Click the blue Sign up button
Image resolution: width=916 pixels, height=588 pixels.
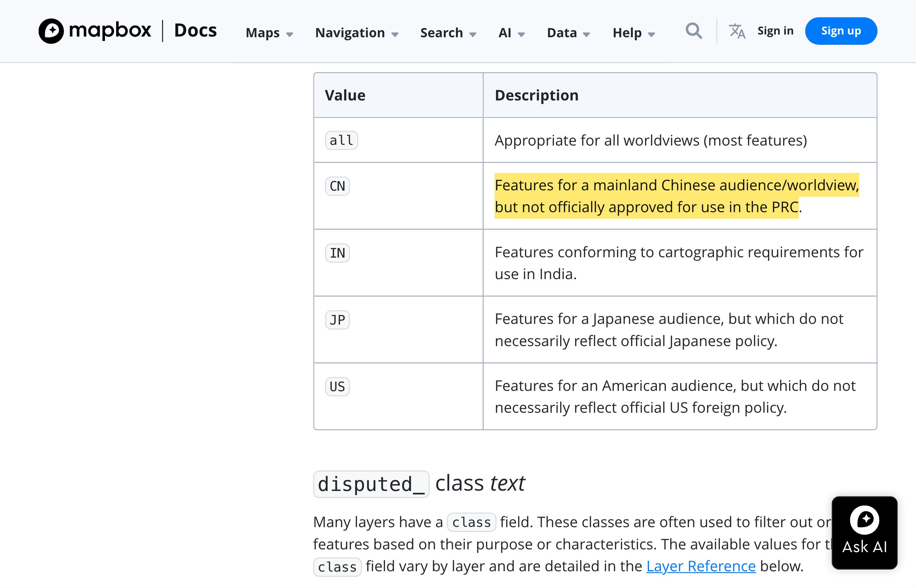pos(841,31)
